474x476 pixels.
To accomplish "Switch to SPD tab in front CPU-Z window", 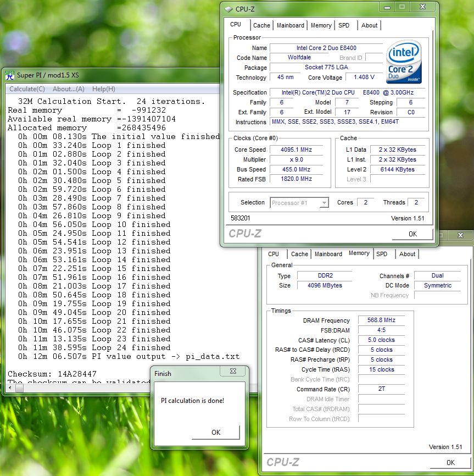I will (344, 25).
